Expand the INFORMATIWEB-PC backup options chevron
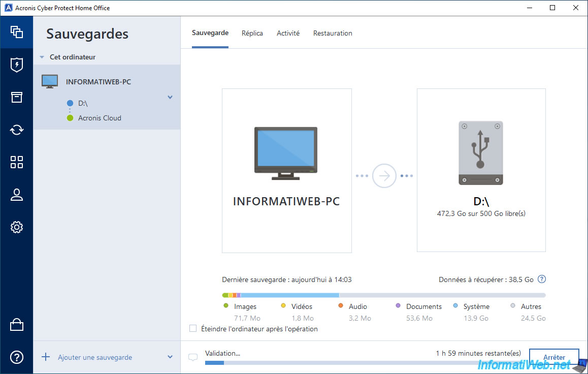 170,97
